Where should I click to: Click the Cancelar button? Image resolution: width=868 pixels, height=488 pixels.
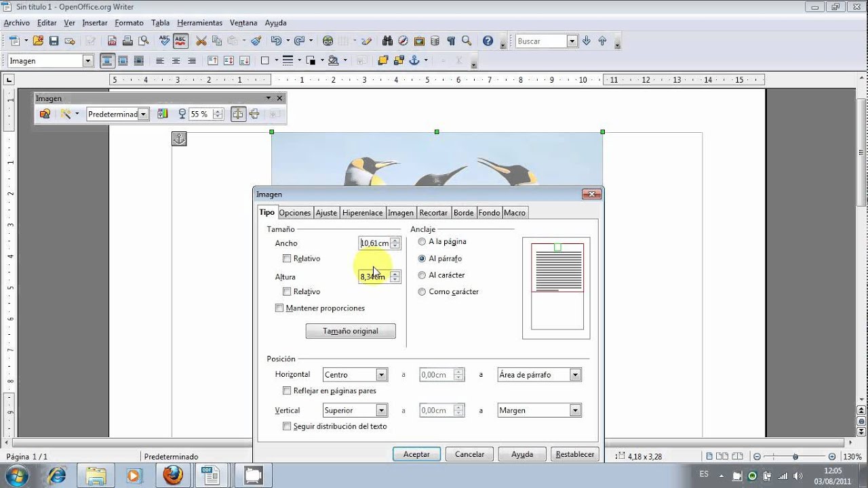click(x=469, y=454)
